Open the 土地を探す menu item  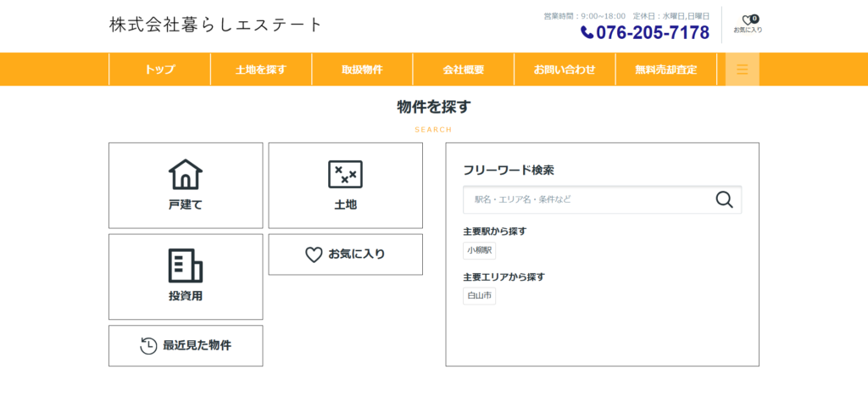[261, 70]
